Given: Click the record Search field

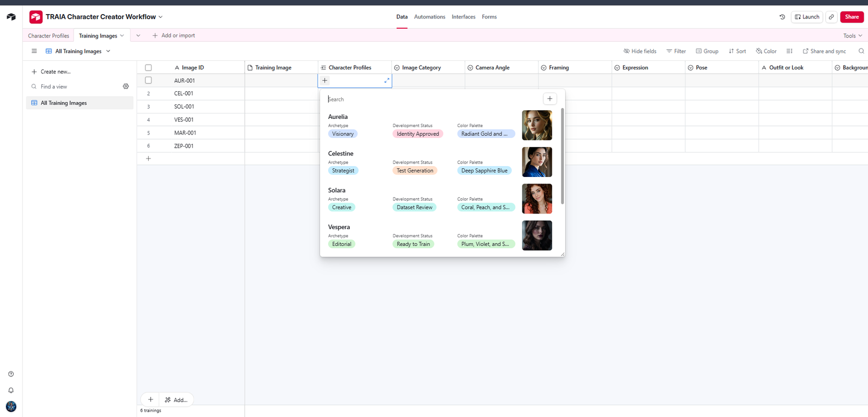Looking at the screenshot, I should (x=434, y=99).
